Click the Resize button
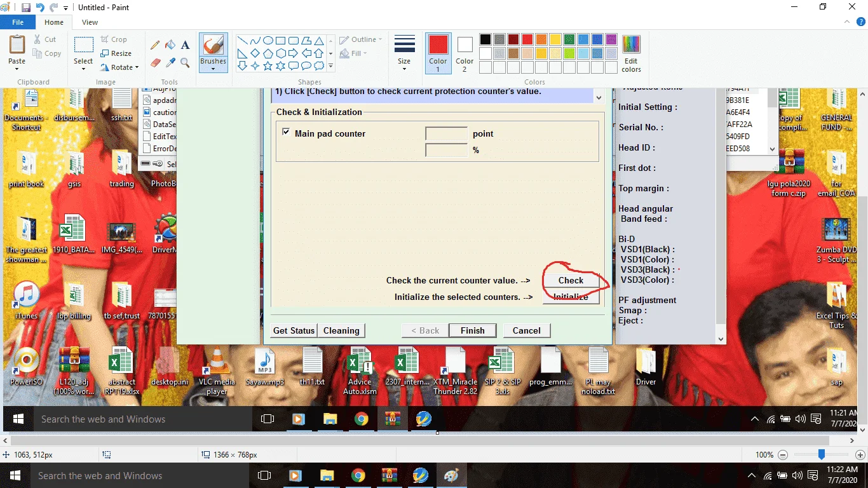 (116, 53)
